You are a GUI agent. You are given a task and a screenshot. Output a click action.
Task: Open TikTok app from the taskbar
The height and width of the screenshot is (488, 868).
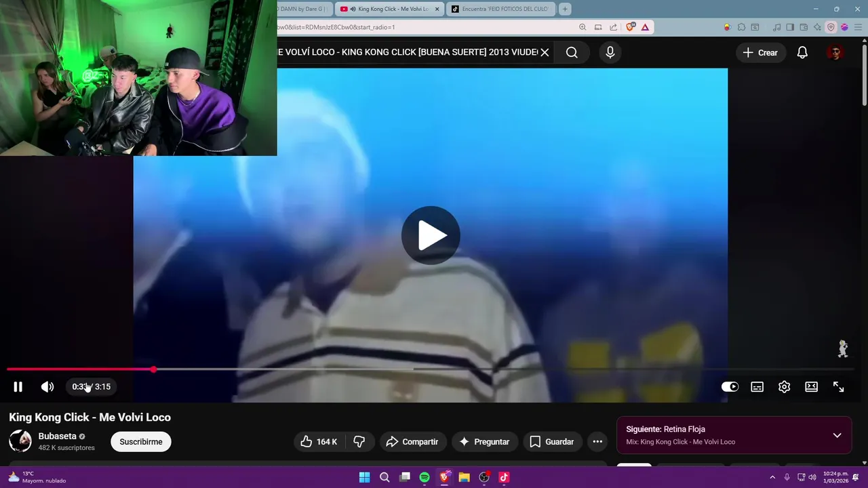coord(504,477)
